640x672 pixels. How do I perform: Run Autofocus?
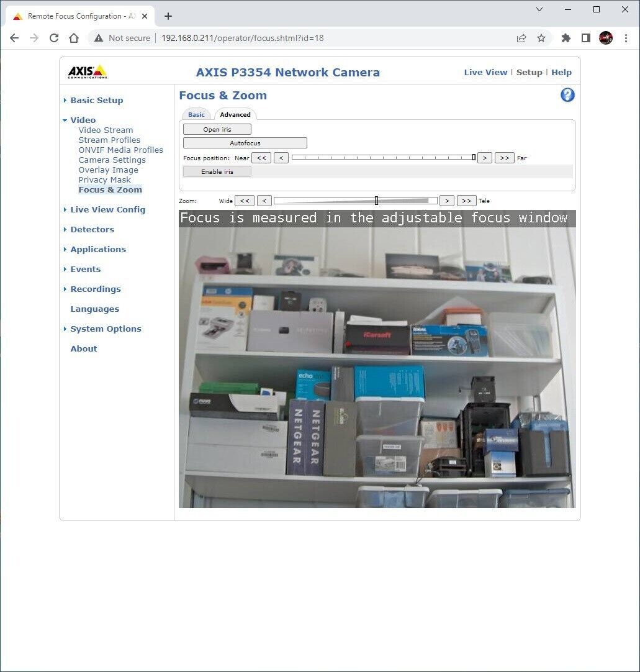pyautogui.click(x=245, y=143)
